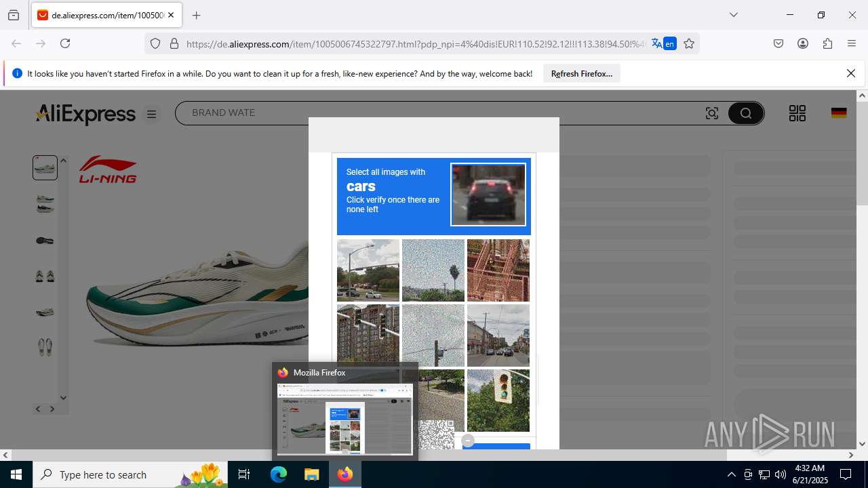Open the Windows Start menu
The width and height of the screenshot is (868, 488).
[x=16, y=474]
